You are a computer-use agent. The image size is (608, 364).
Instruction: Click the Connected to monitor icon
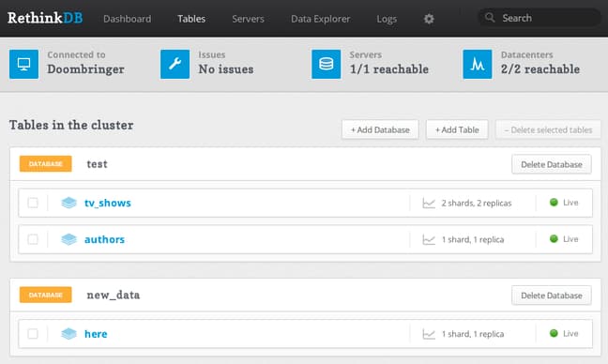(24, 64)
